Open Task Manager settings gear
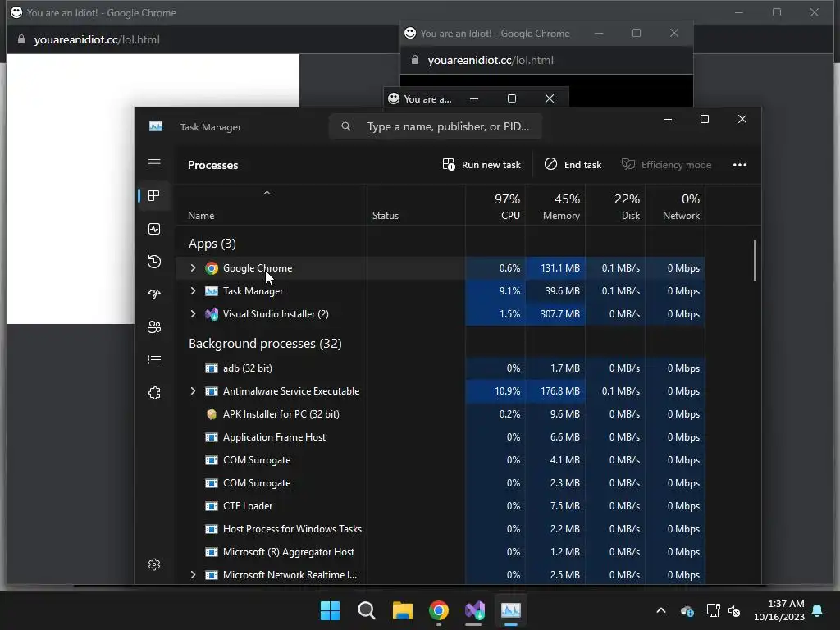 pyautogui.click(x=154, y=564)
